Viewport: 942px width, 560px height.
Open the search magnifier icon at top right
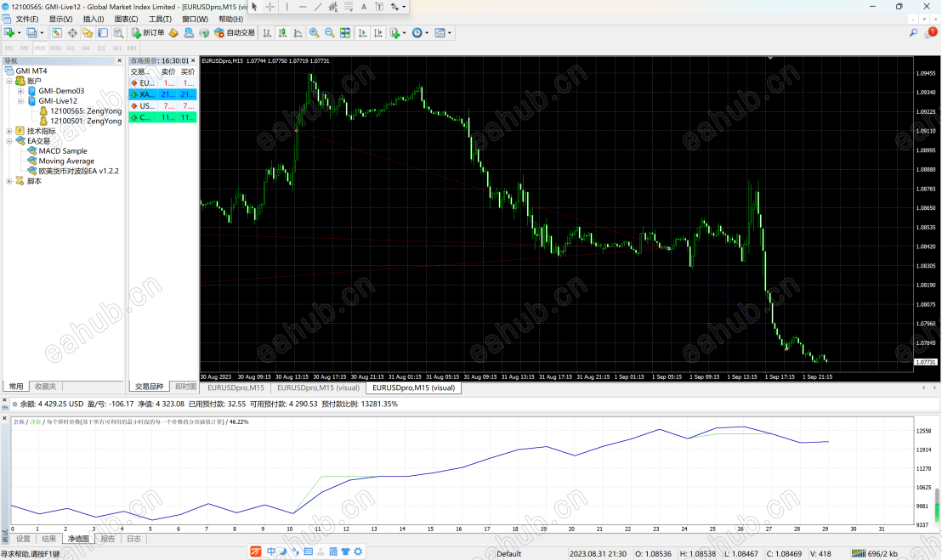pyautogui.click(x=913, y=33)
